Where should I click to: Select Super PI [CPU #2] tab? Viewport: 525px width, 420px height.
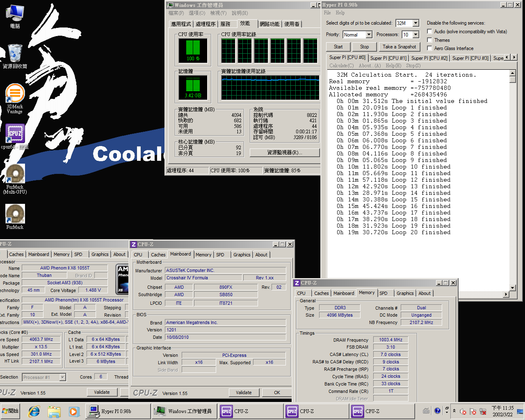coord(429,58)
